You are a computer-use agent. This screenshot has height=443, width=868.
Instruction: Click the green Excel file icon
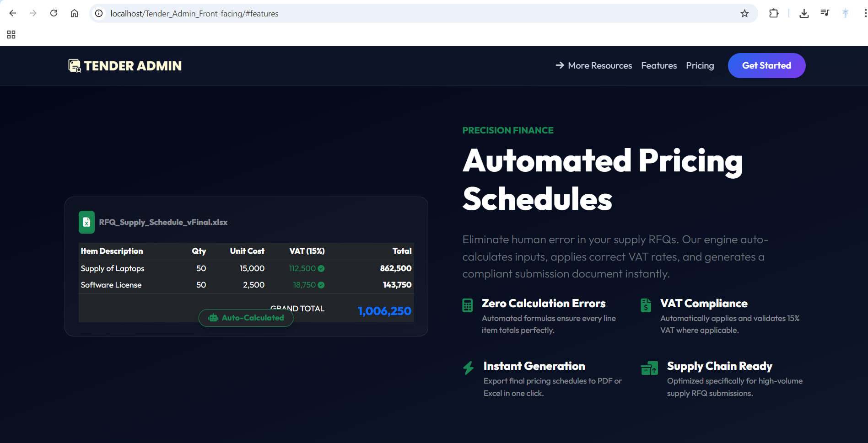pos(86,222)
